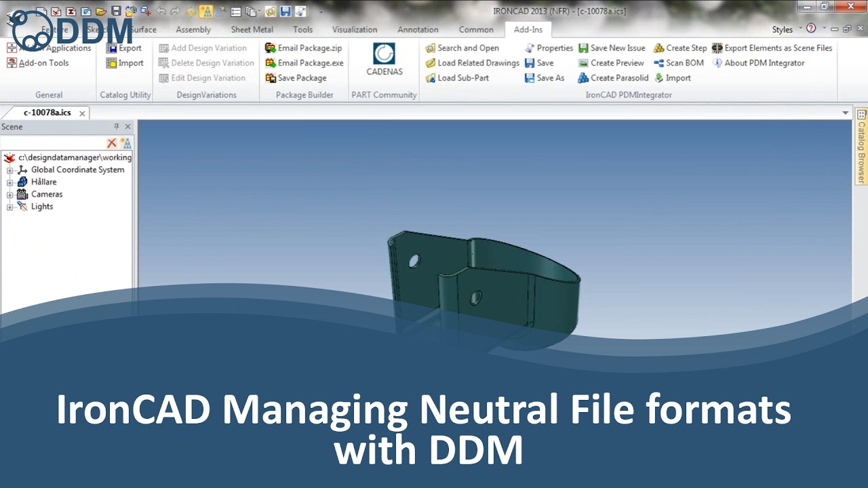Click Load Sub-Part

(457, 78)
